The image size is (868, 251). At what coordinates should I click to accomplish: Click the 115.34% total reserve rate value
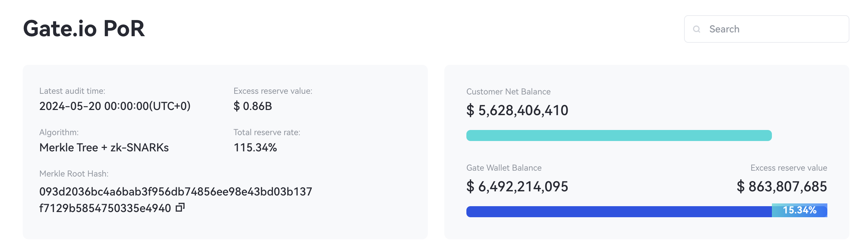[255, 148]
